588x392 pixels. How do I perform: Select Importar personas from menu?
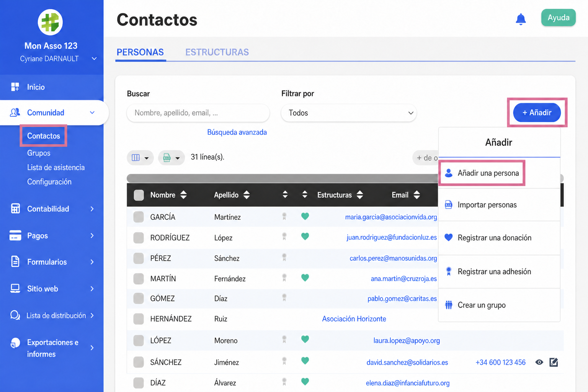click(x=499, y=205)
